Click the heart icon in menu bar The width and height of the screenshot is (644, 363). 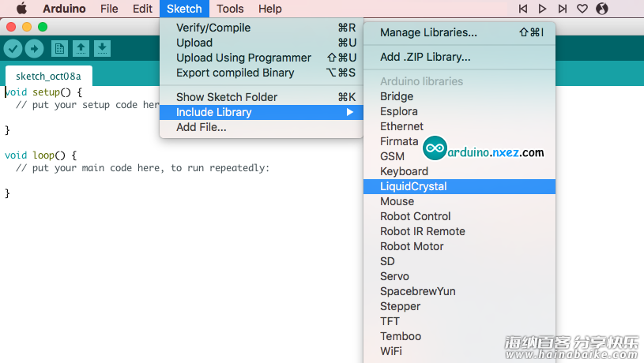pyautogui.click(x=582, y=9)
